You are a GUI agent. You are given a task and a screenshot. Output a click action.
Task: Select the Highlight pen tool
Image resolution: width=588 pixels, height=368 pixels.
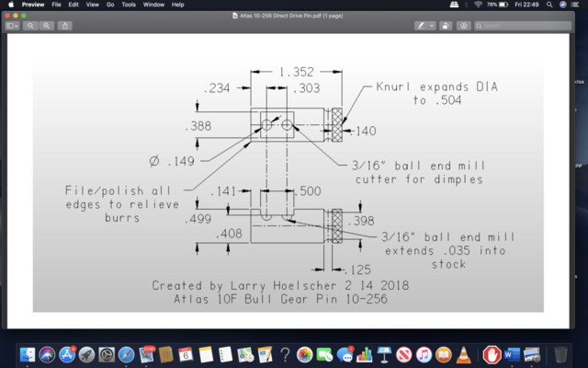click(x=422, y=26)
